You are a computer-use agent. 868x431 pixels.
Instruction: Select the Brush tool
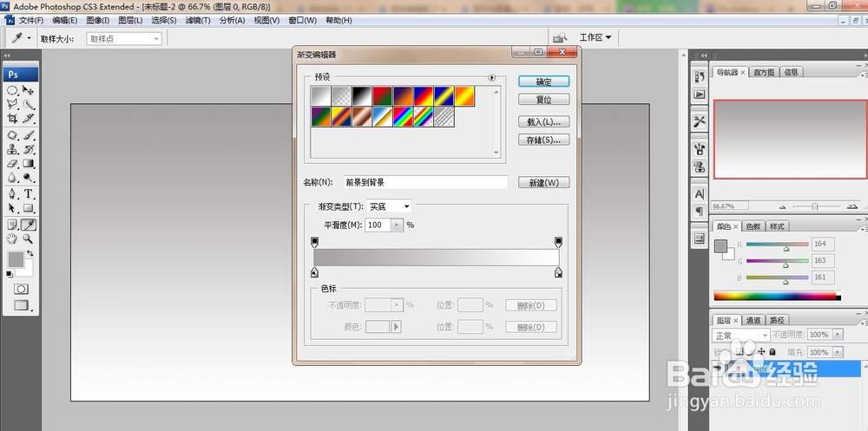pyautogui.click(x=29, y=135)
